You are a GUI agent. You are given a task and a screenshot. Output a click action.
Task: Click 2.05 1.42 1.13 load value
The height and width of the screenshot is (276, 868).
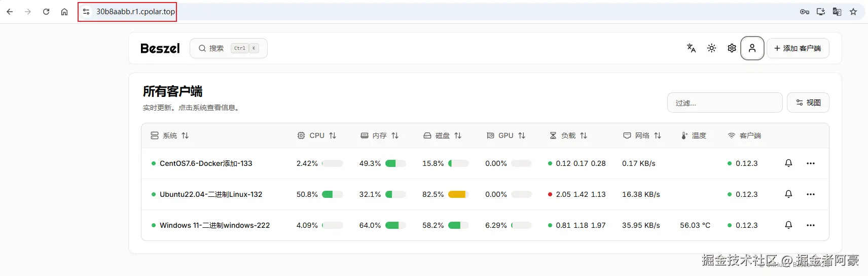(x=581, y=194)
